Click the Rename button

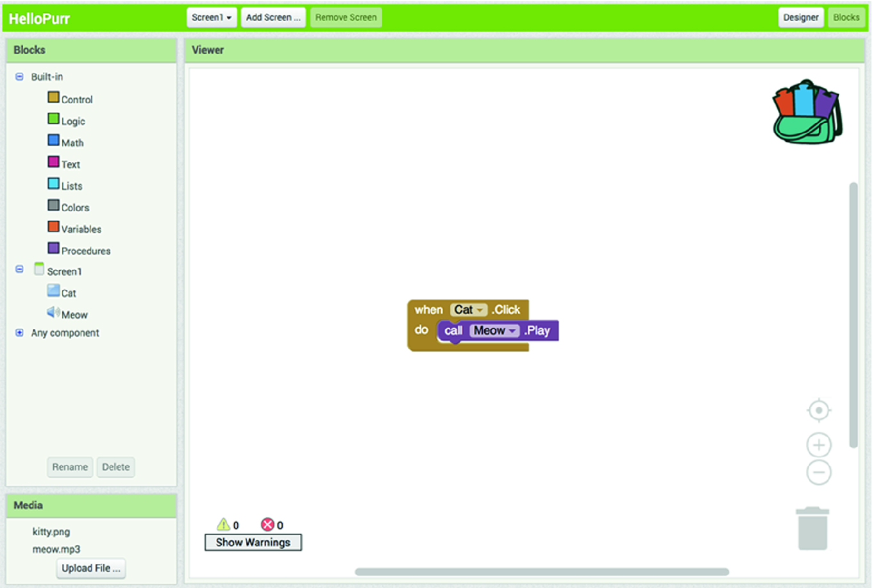70,467
